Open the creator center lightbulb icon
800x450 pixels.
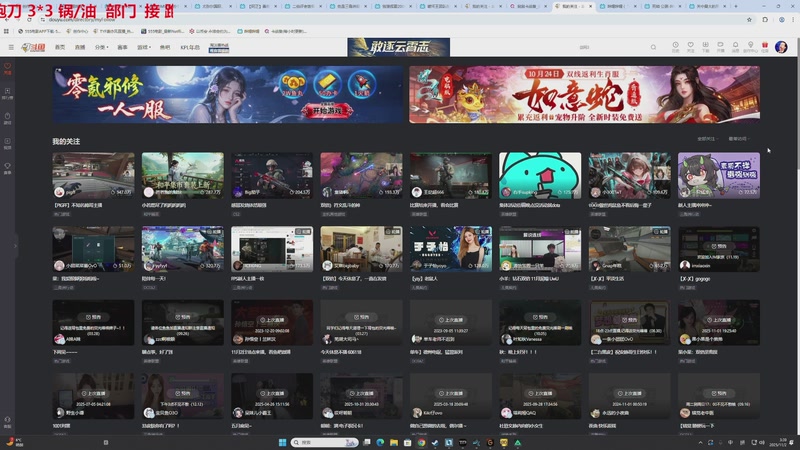click(750, 47)
